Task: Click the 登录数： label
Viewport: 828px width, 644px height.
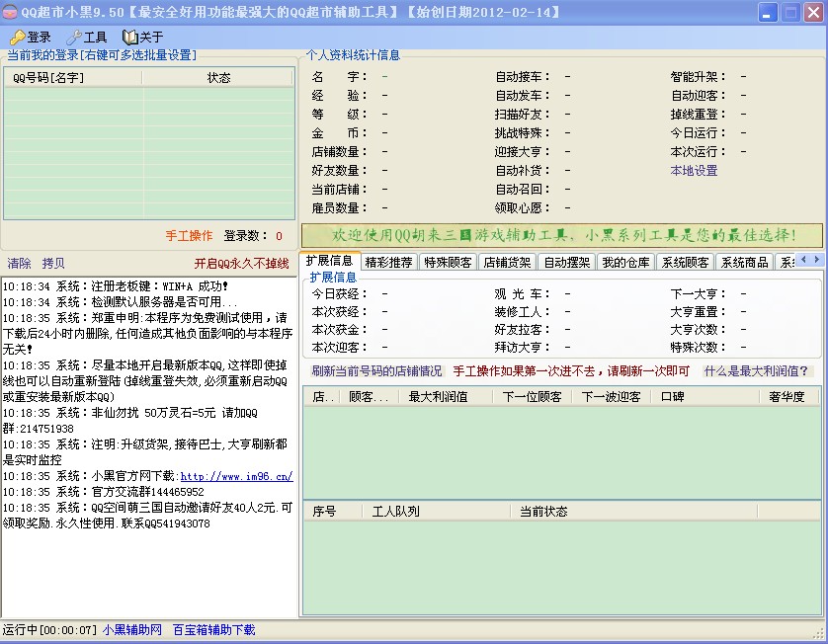Action: coord(246,235)
